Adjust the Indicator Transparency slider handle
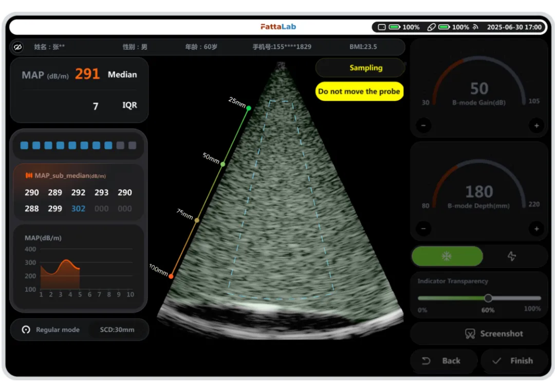555x392 pixels. (x=488, y=298)
